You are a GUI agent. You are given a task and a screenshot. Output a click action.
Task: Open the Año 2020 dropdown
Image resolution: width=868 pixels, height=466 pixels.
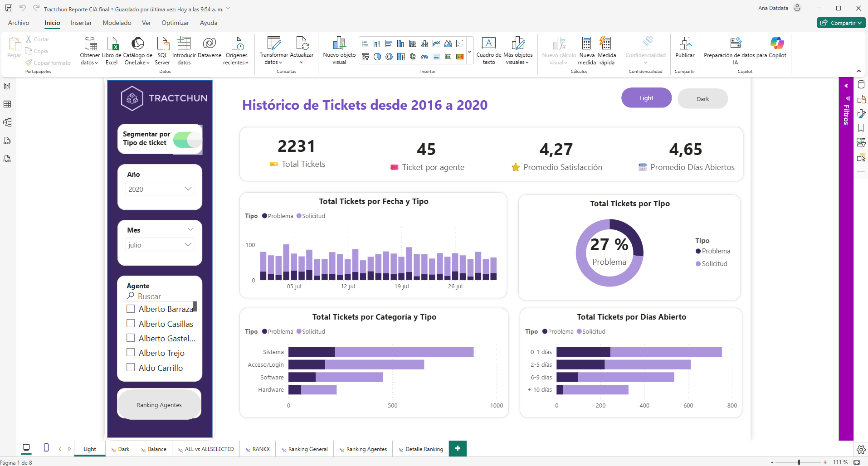[160, 189]
